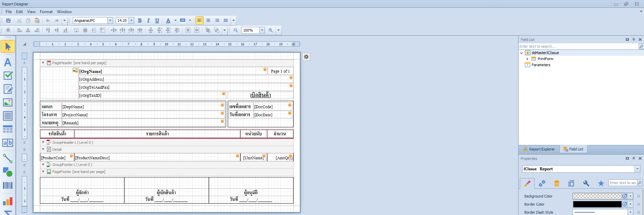Select the Panel tool in toolbox

point(8,116)
